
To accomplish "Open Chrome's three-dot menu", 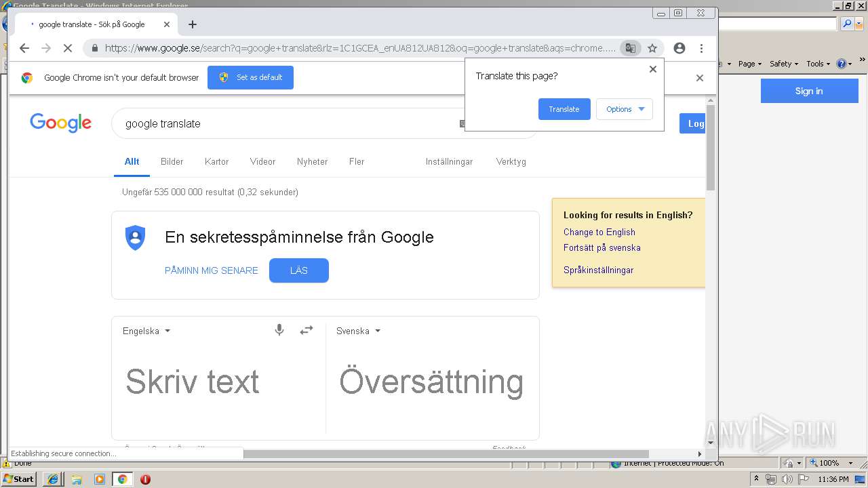I will 701,48.
